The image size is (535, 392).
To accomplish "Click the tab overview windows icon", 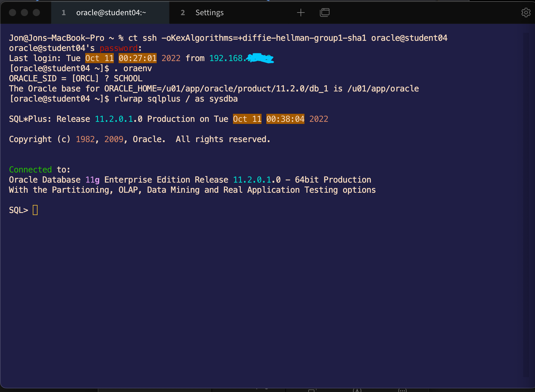I will (x=325, y=13).
